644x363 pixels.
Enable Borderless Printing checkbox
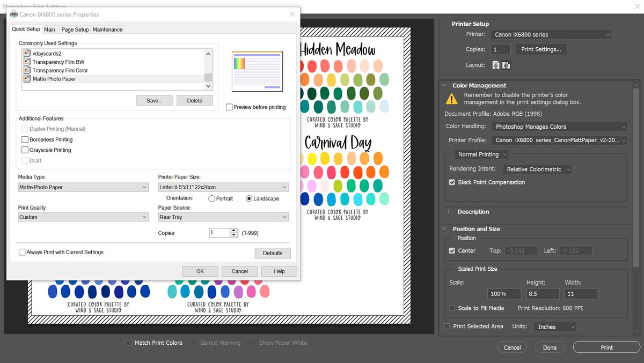[25, 139]
